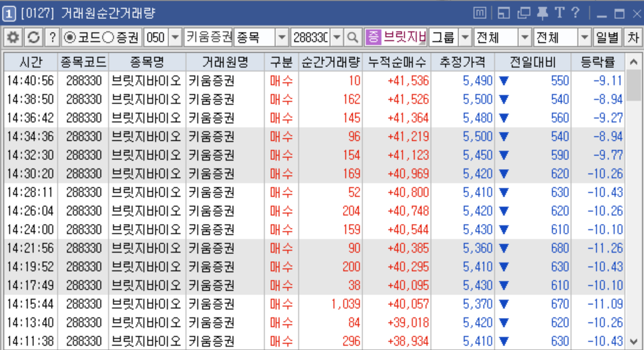The image size is (644, 350).
Task: Open the broker code 050 dropdown
Action: click(176, 38)
